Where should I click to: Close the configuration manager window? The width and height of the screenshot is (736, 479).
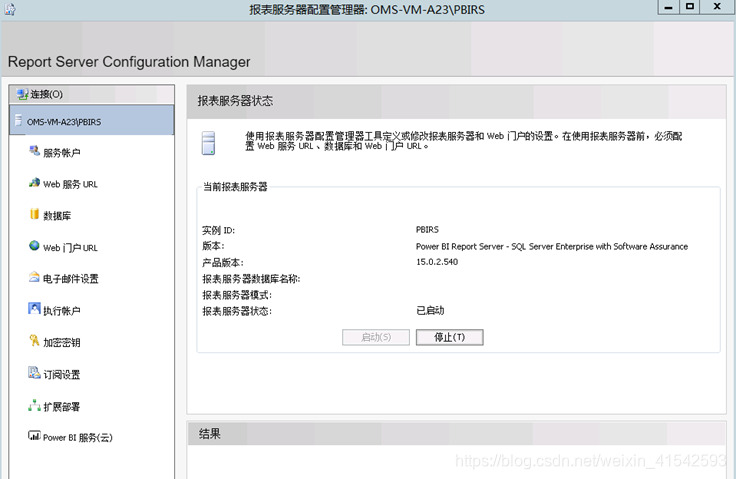[717, 7]
